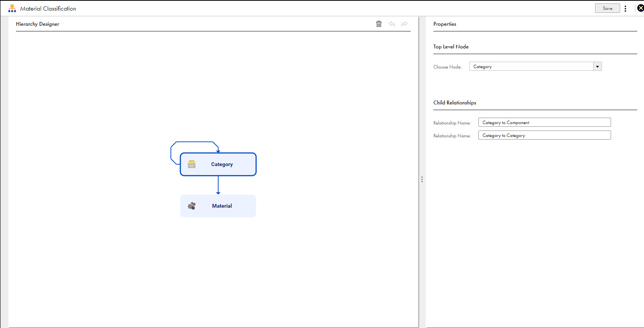Select the Category node in the designer
The width and height of the screenshot is (644, 328).
pos(218,164)
